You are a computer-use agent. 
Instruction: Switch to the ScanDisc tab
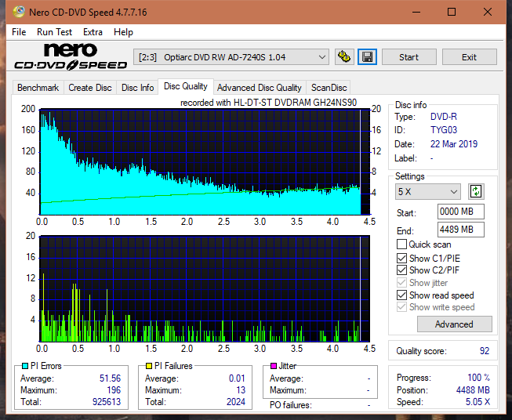(x=329, y=88)
